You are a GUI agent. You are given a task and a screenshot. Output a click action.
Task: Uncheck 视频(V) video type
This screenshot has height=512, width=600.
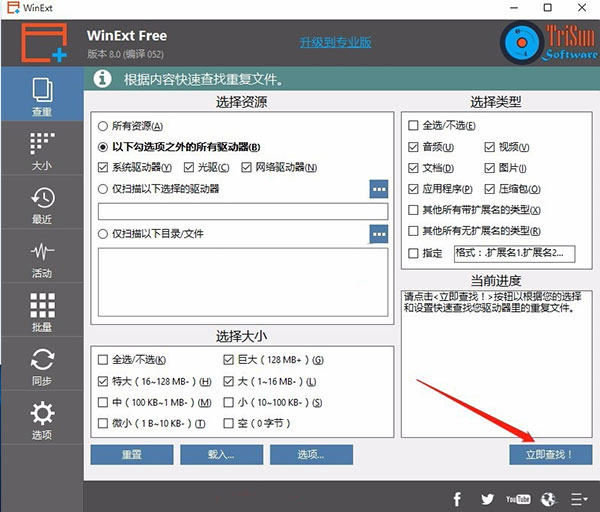click(x=489, y=147)
